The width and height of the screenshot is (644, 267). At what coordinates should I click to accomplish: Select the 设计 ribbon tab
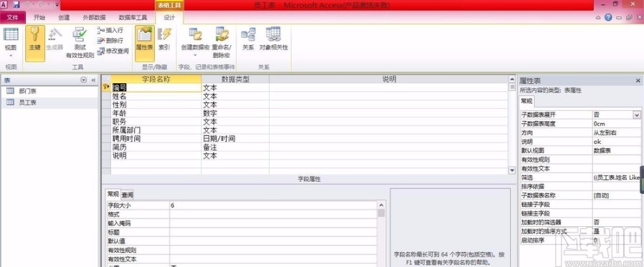pyautogui.click(x=169, y=18)
